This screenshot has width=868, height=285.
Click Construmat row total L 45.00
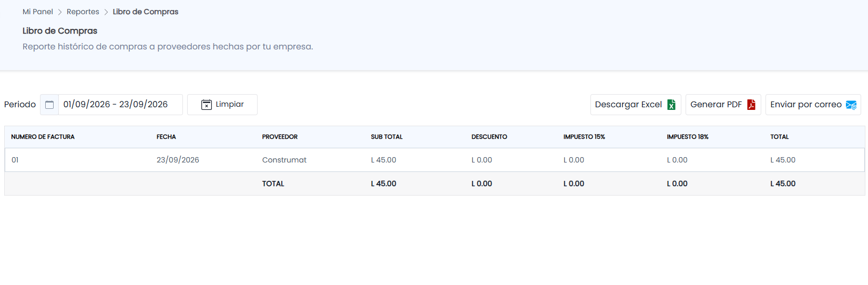coord(783,160)
